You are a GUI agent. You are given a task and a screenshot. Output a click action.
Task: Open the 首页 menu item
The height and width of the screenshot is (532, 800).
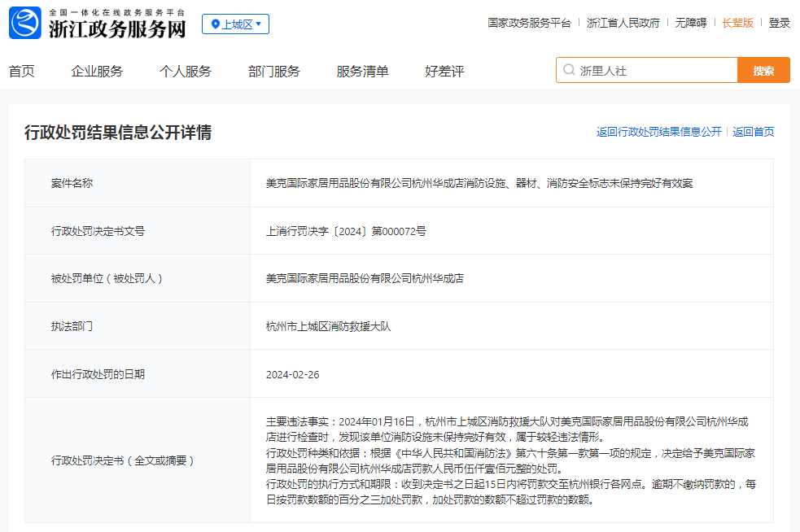pyautogui.click(x=21, y=72)
